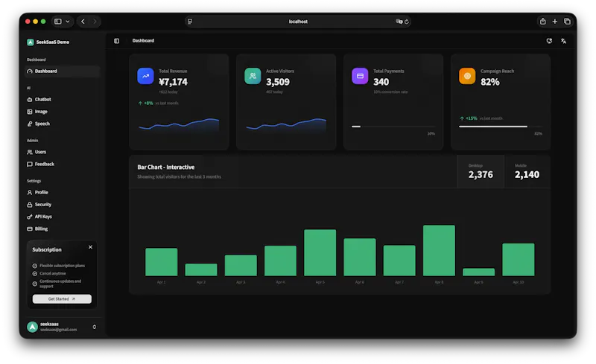Open Safari Share menu

[543, 22]
